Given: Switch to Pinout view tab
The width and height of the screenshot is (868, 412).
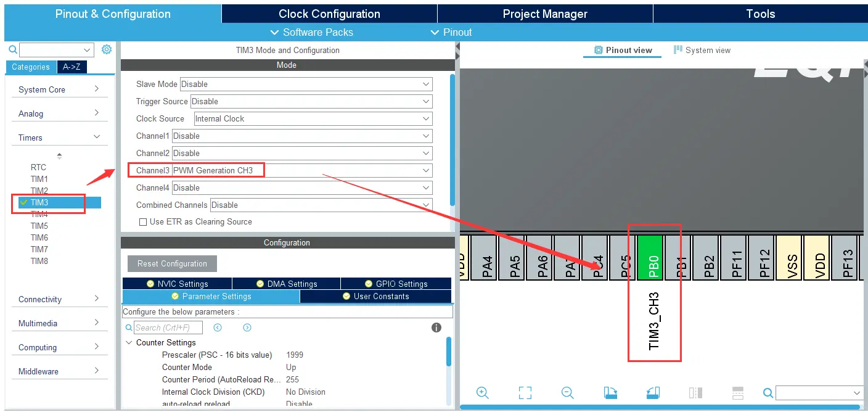Looking at the screenshot, I should [x=623, y=50].
